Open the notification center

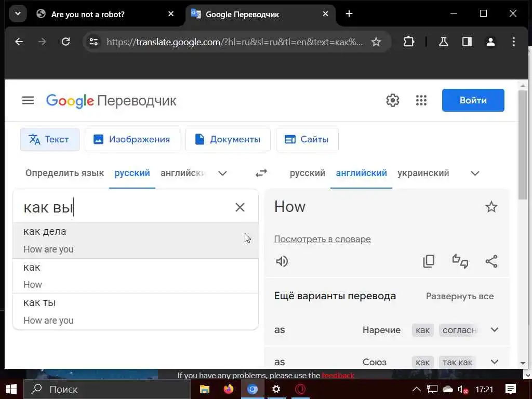511,389
